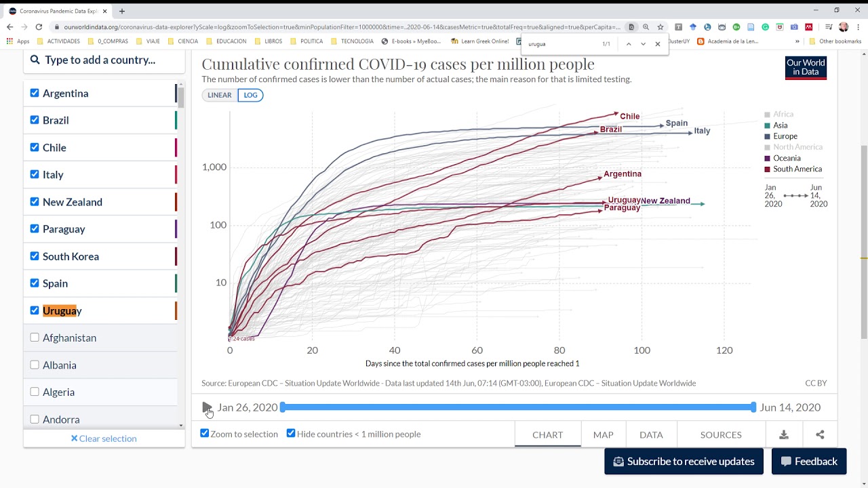This screenshot has width=868, height=488.
Task: Close the find-in-page bar
Action: click(657, 44)
